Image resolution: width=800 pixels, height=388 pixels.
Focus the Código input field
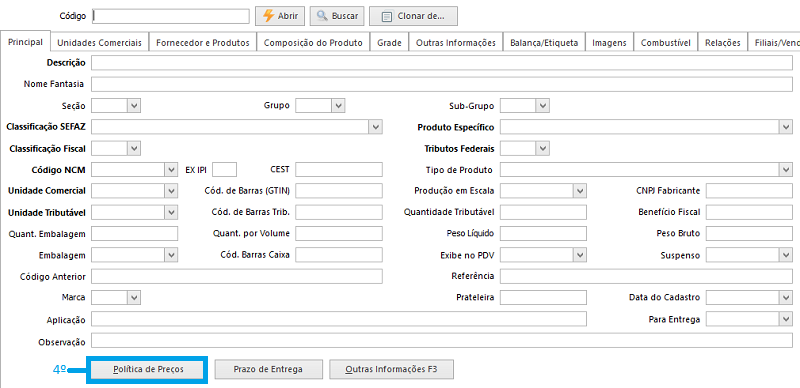click(171, 16)
